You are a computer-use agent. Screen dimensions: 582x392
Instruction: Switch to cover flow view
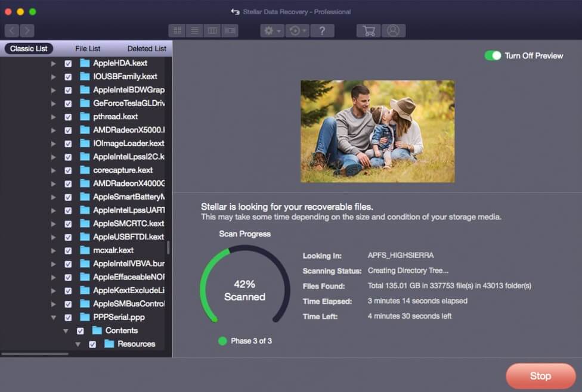pos(230,31)
